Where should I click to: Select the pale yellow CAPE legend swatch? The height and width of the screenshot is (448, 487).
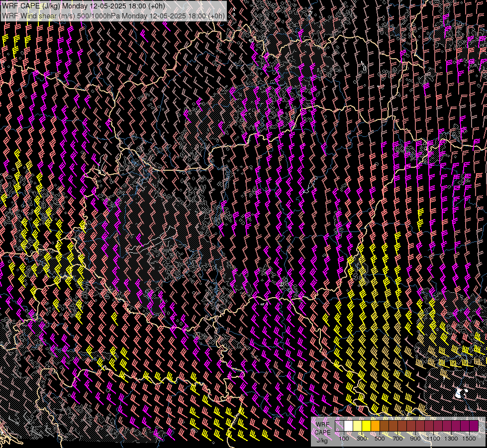coord(358,426)
